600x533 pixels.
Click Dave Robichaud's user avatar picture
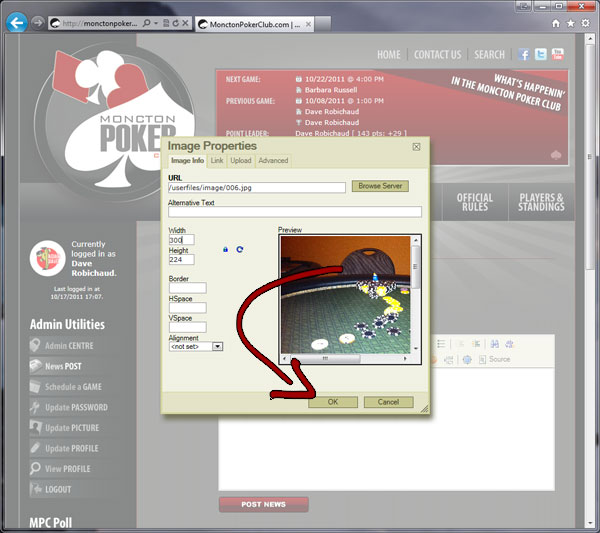pyautogui.click(x=48, y=258)
